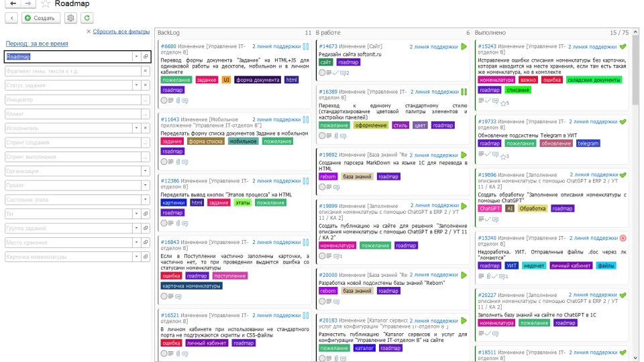Viewport: 644px width, 362px height.
Task: Star the Roadmap page as favorite
Action: click(x=46, y=4)
